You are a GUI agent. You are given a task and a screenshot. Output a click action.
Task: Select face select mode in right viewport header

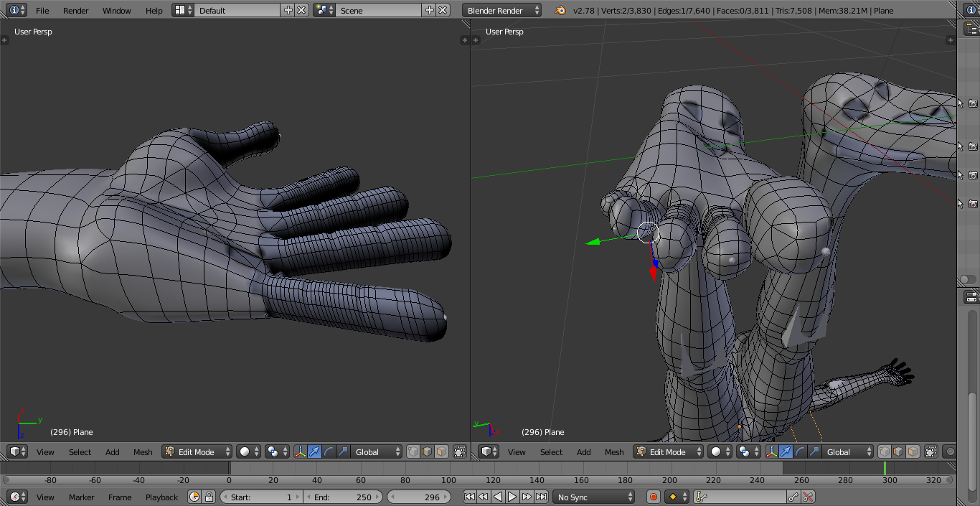913,452
